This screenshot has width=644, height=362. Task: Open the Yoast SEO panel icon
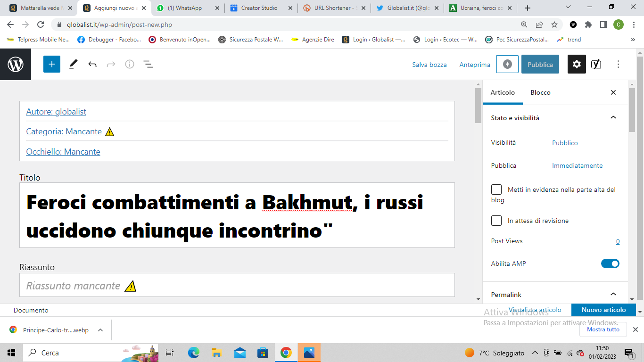point(596,65)
